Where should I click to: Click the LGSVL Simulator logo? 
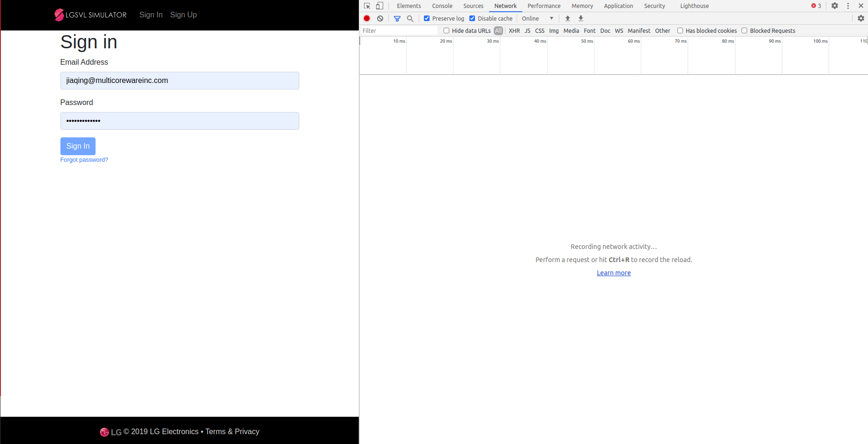tap(90, 15)
